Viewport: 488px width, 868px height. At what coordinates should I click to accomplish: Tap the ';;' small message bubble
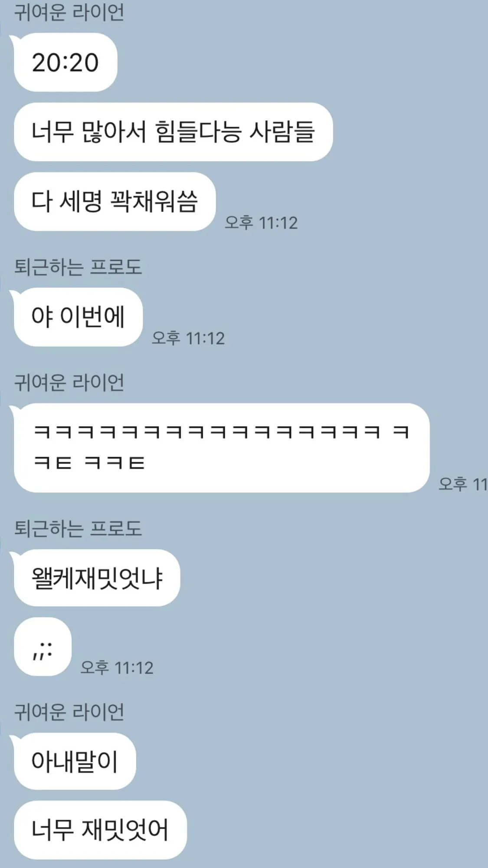pyautogui.click(x=43, y=647)
